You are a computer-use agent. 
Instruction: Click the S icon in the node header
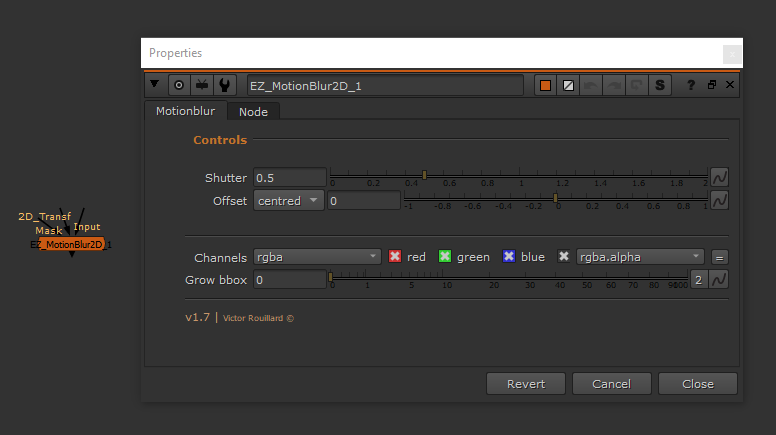click(660, 85)
